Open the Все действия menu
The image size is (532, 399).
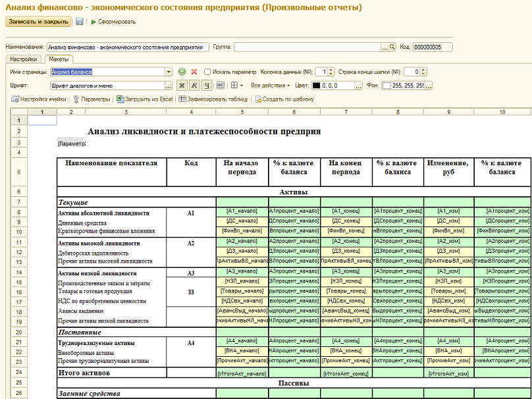(271, 86)
